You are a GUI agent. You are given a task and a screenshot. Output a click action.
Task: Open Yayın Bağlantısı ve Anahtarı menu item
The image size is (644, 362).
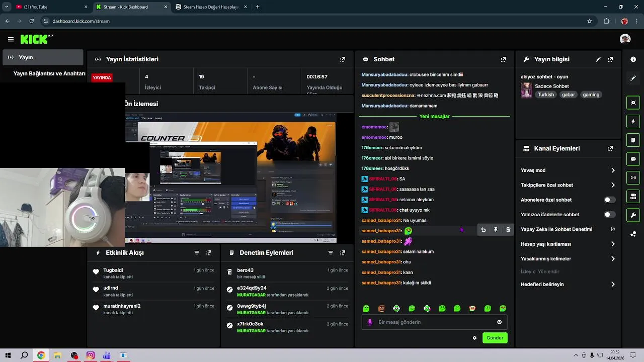(x=49, y=73)
